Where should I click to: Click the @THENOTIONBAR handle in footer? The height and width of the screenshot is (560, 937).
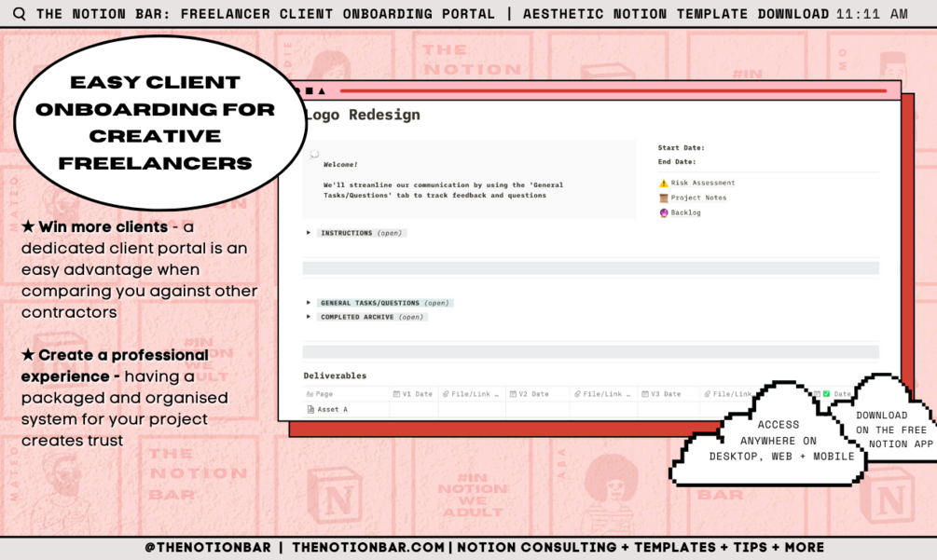(208, 547)
